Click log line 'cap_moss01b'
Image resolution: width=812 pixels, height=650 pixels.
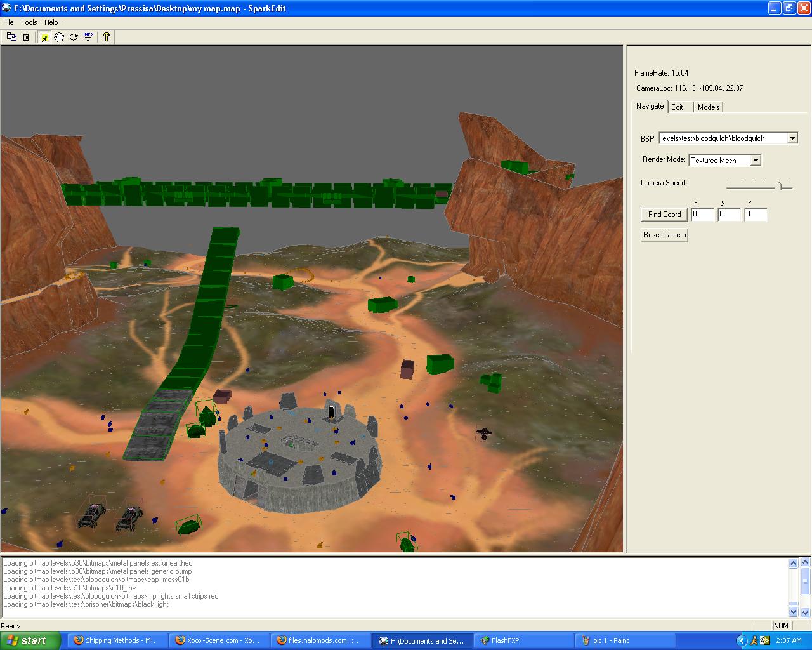click(x=96, y=580)
